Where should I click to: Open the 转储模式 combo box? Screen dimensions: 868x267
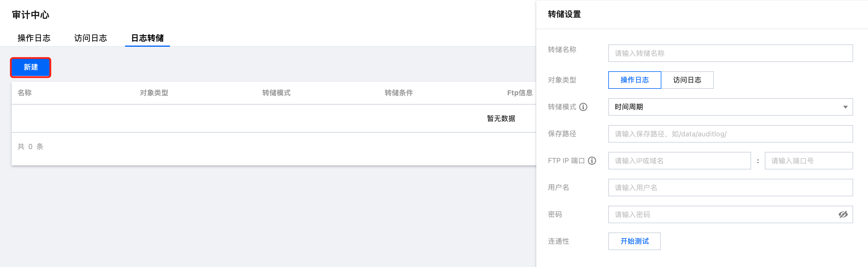click(725, 107)
